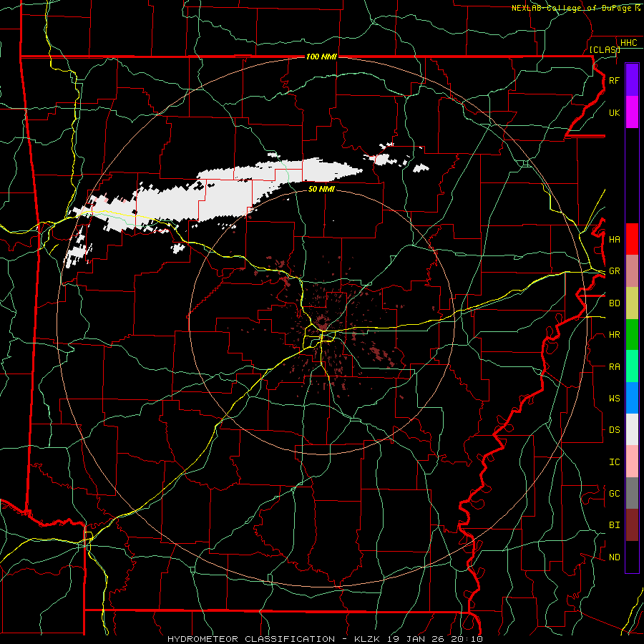Select the GC gray legend swatch

pyautogui.click(x=632, y=493)
